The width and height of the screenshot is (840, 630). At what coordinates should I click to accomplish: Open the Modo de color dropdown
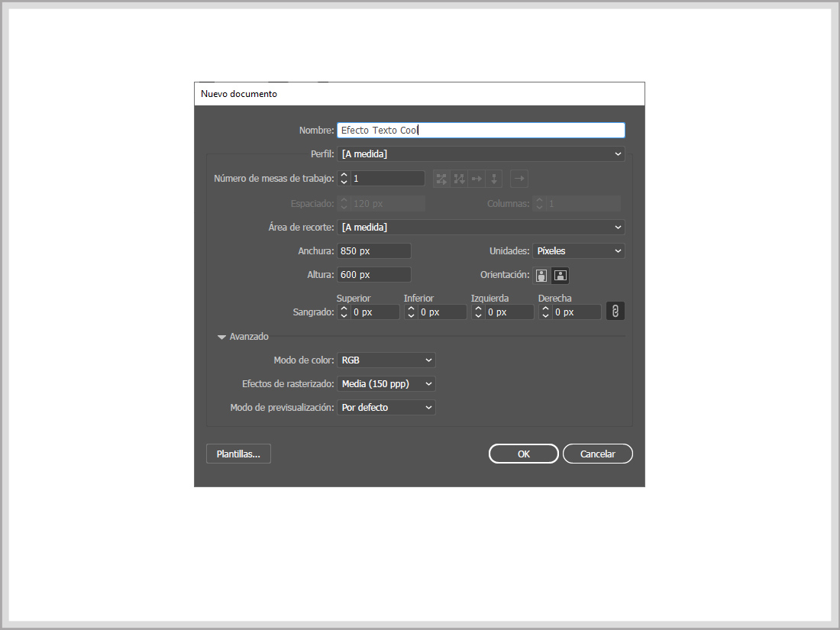(386, 360)
